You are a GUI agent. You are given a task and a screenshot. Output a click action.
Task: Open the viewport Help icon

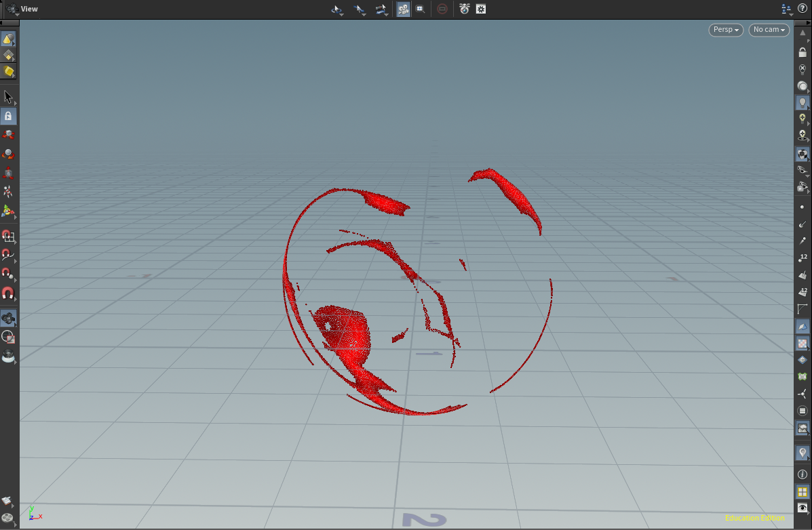coord(803,9)
